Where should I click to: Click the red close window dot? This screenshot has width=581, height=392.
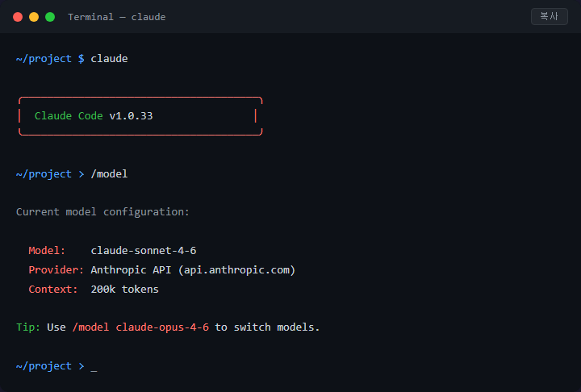(18, 17)
